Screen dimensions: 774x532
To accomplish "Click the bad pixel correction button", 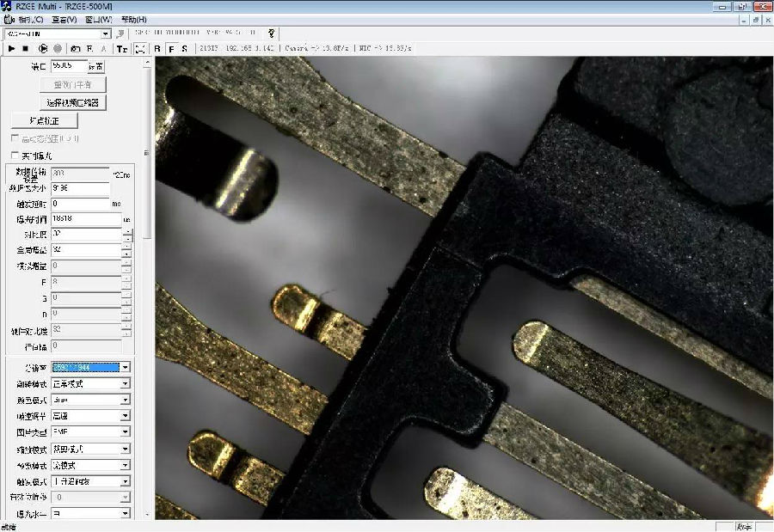I will pyautogui.click(x=45, y=120).
